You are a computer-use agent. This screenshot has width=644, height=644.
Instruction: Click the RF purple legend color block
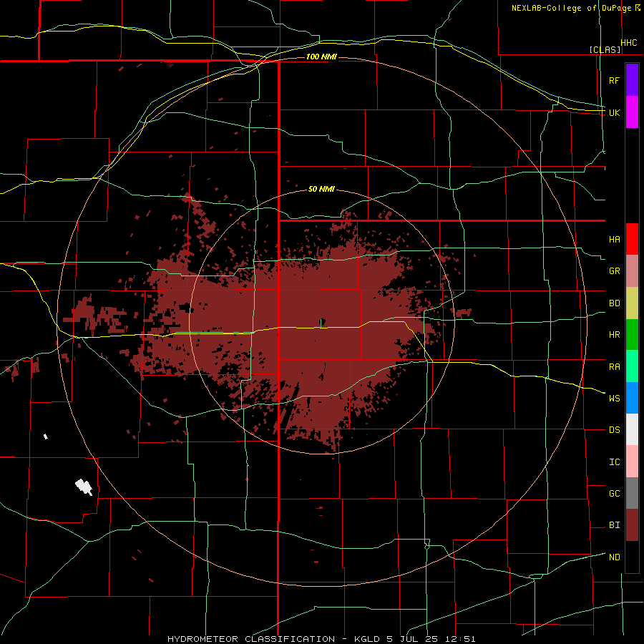[x=632, y=79]
